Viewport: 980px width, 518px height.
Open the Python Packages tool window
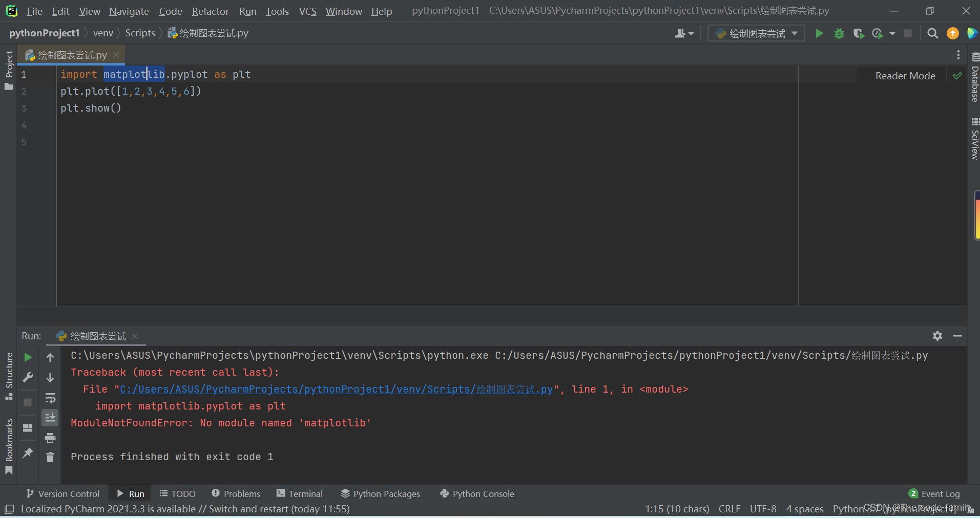point(381,493)
